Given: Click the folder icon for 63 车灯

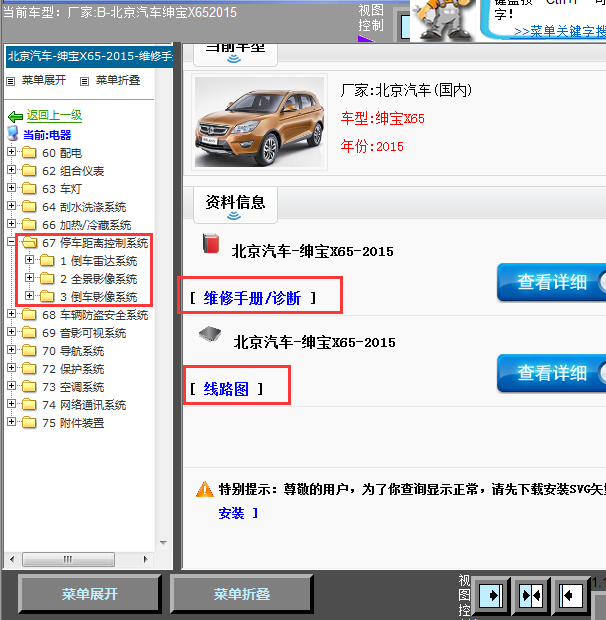Looking at the screenshot, I should coord(29,188).
